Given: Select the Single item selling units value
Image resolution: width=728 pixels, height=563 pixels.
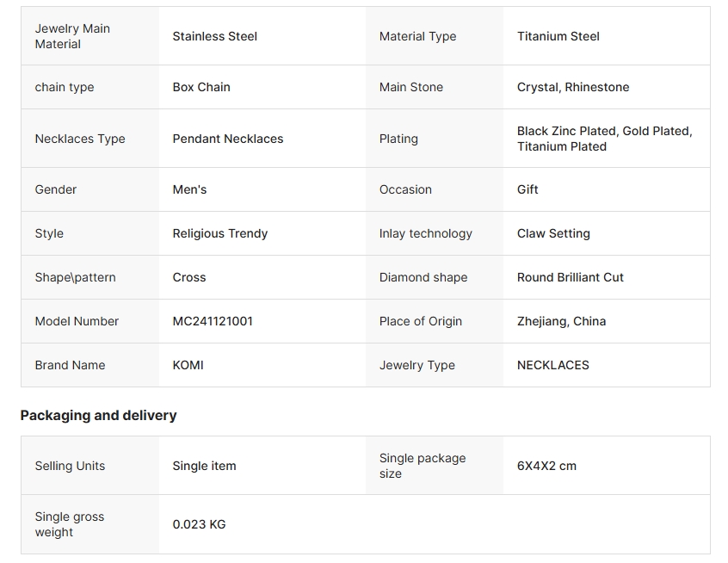Looking at the screenshot, I should pos(204,466).
